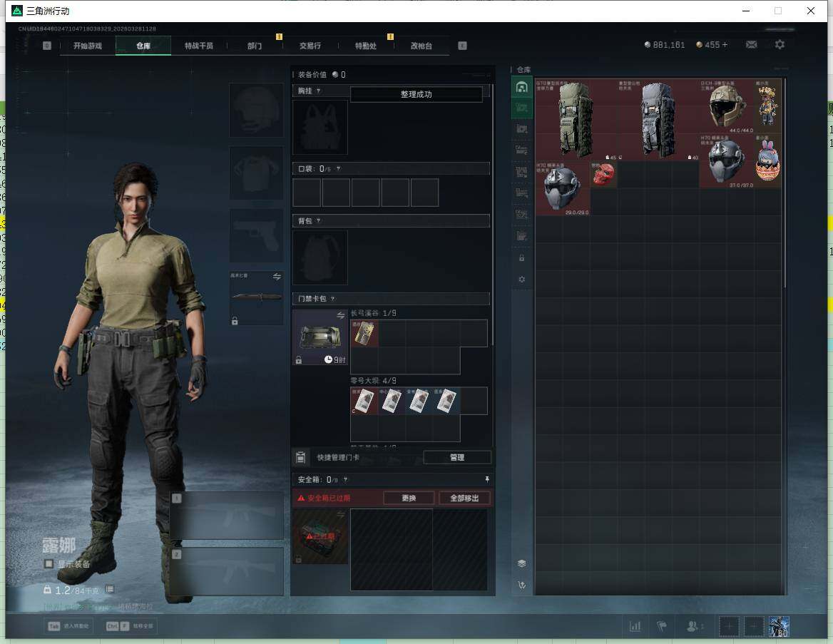Toggle the 显示装备 checkbox
This screenshot has height=644, width=833.
(x=48, y=563)
